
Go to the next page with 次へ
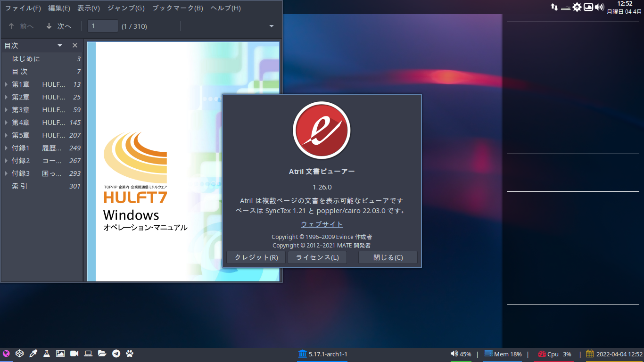tap(58, 26)
